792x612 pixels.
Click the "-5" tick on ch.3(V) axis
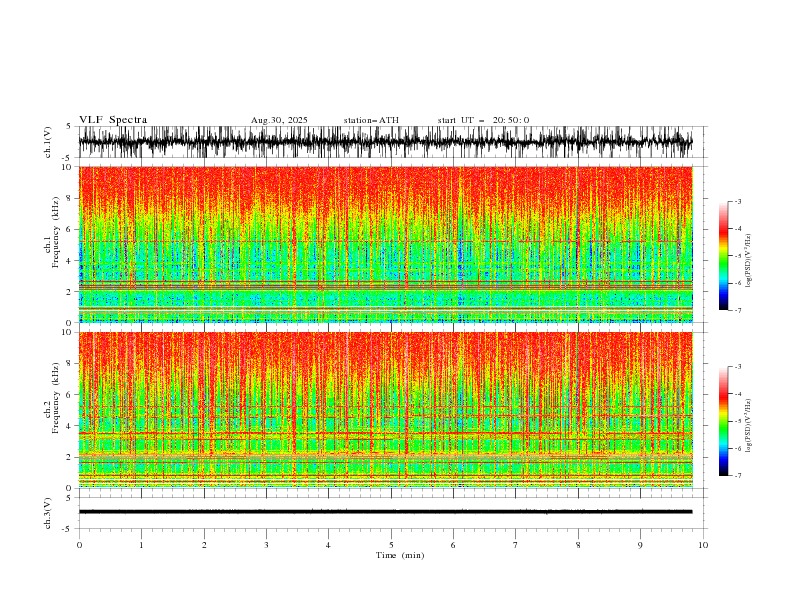[67, 529]
